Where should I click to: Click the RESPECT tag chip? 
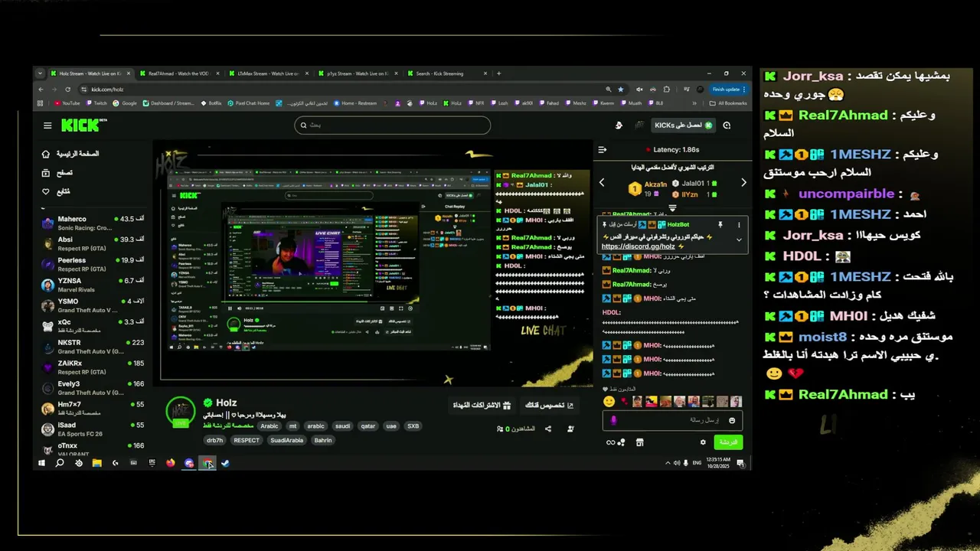247,440
